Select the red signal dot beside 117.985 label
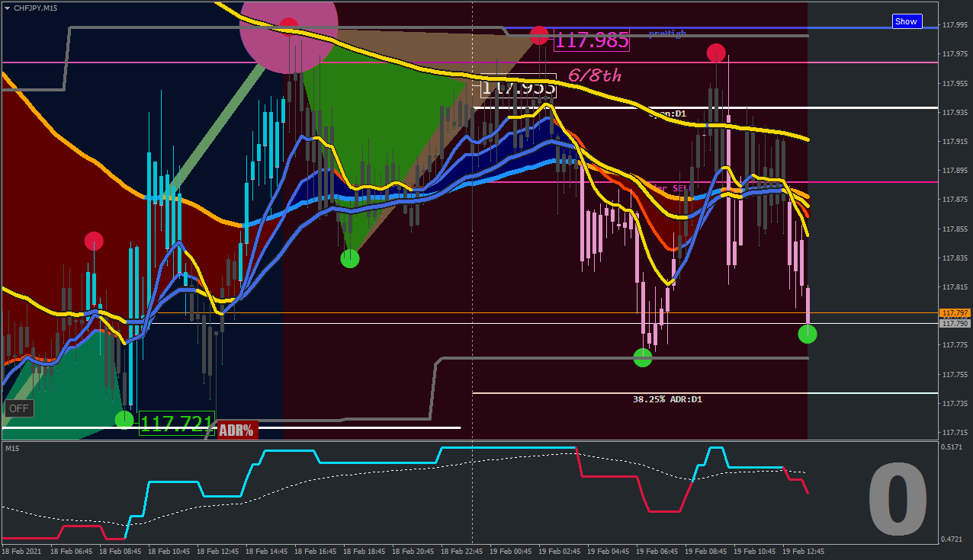The image size is (973, 560). coord(539,35)
